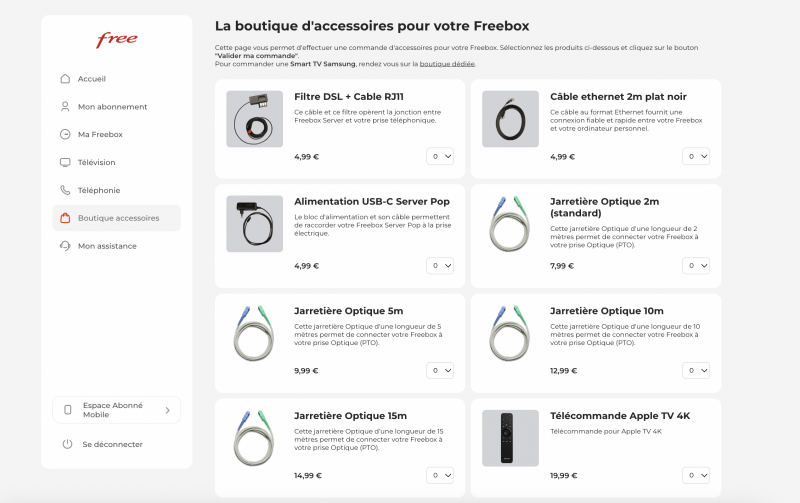
Task: Follow the boutique dédiée link
Action: pyautogui.click(x=447, y=64)
